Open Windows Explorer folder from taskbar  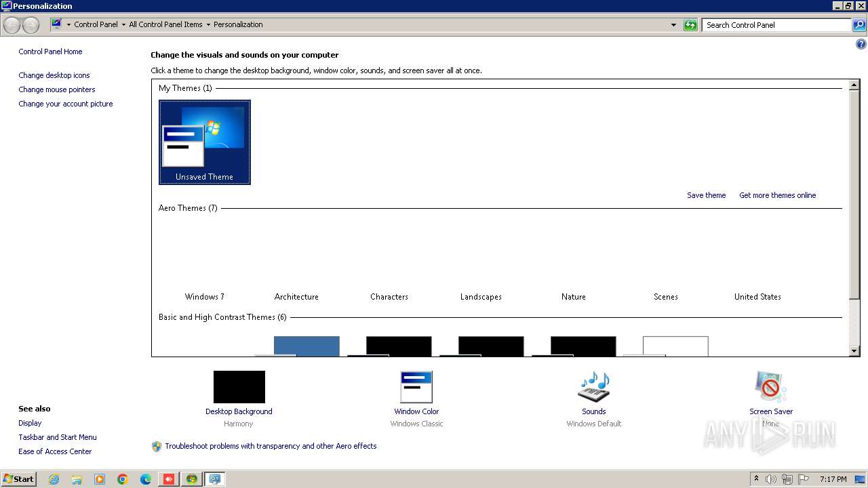coord(77,479)
